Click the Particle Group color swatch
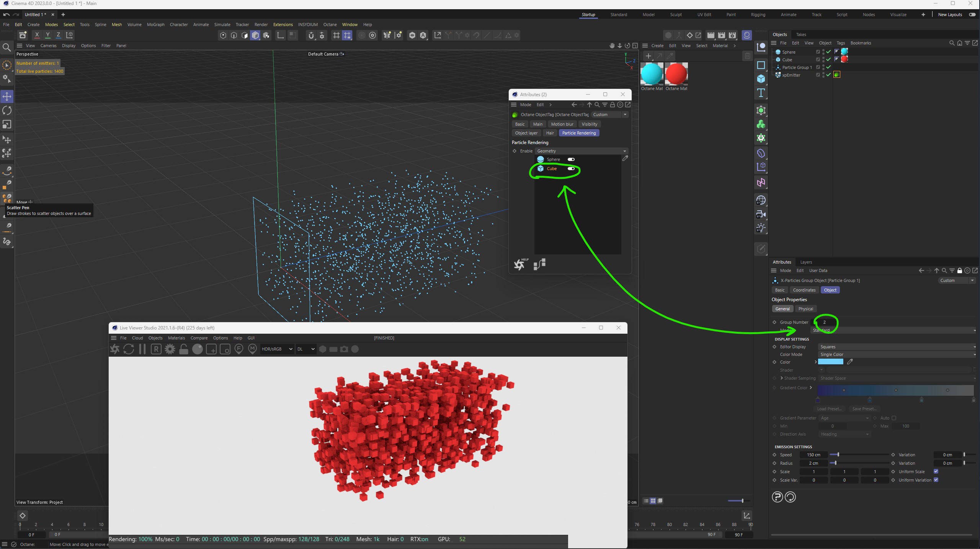Screen dimensions: 980x549 coord(830,362)
